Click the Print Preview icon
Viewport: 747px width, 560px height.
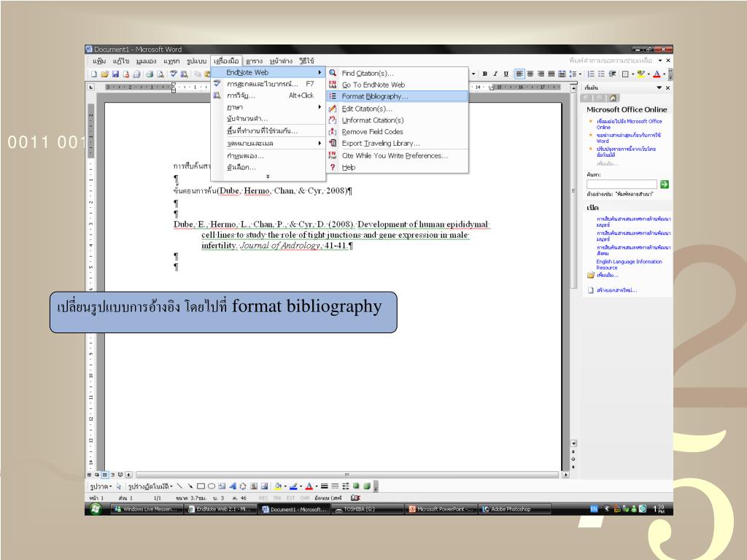[160, 74]
